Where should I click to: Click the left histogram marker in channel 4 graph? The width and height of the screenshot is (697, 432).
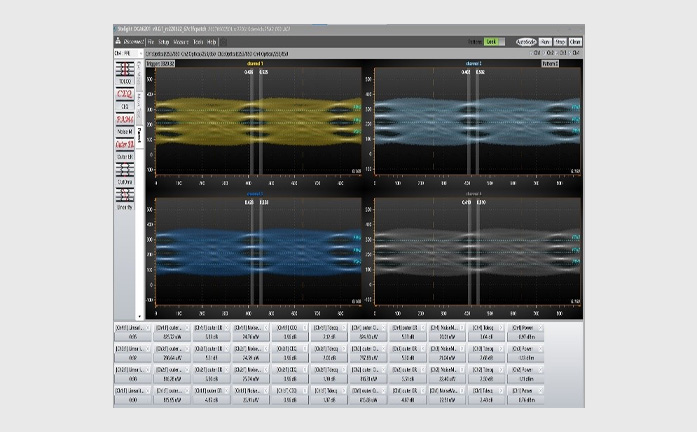[x=469, y=251]
